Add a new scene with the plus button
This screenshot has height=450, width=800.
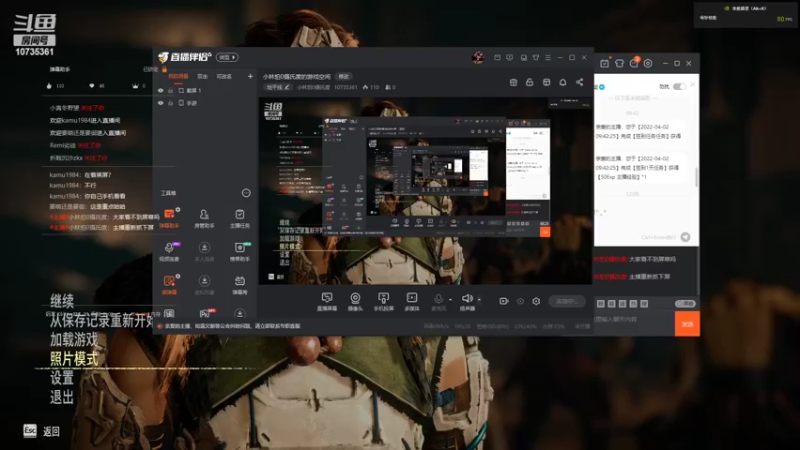pyautogui.click(x=250, y=77)
